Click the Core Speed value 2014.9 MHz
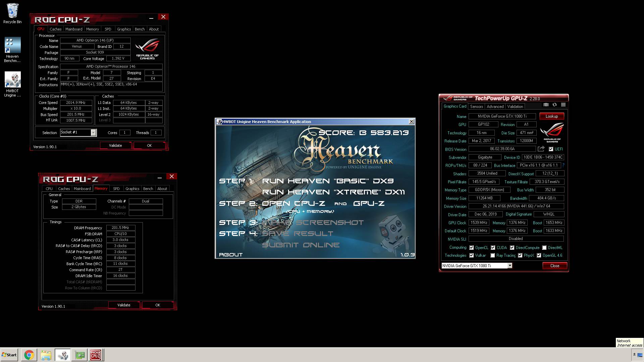 point(76,103)
